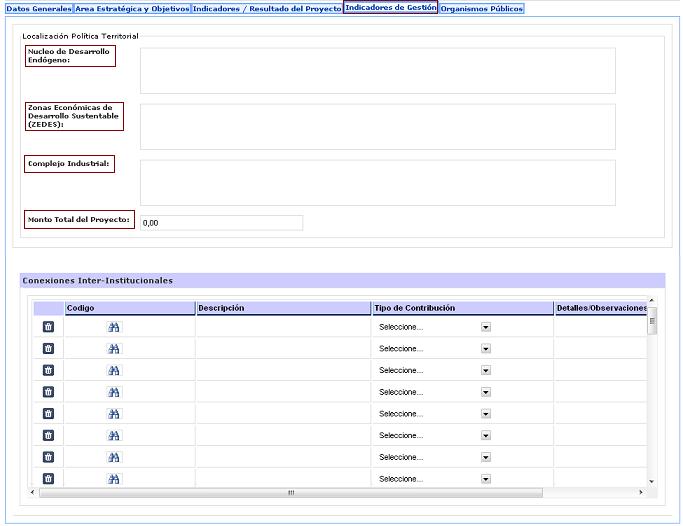The width and height of the screenshot is (683, 526).
Task: Click the vertical scrollbar down arrow
Action: tap(652, 481)
